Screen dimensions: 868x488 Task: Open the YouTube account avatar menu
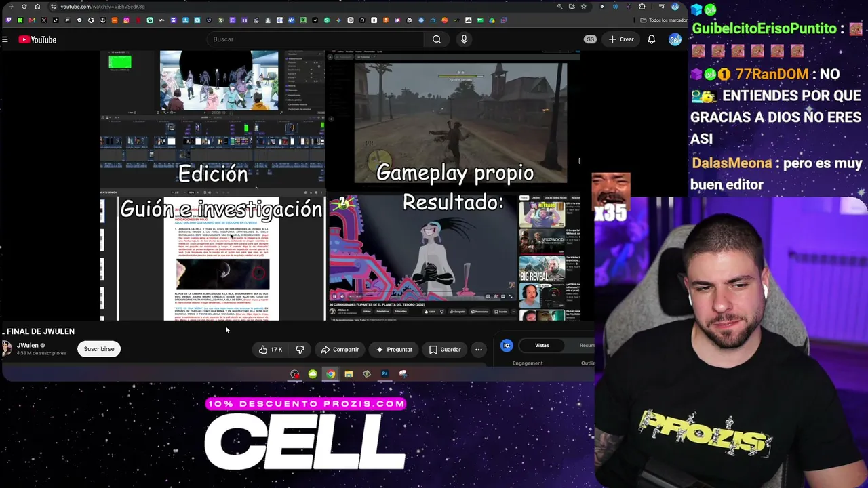(x=674, y=39)
